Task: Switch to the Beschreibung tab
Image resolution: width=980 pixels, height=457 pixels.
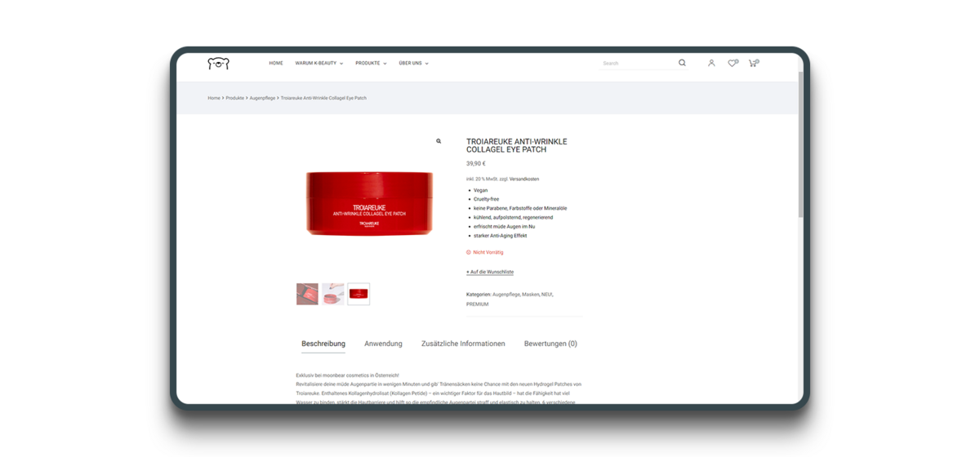Action: tap(323, 344)
